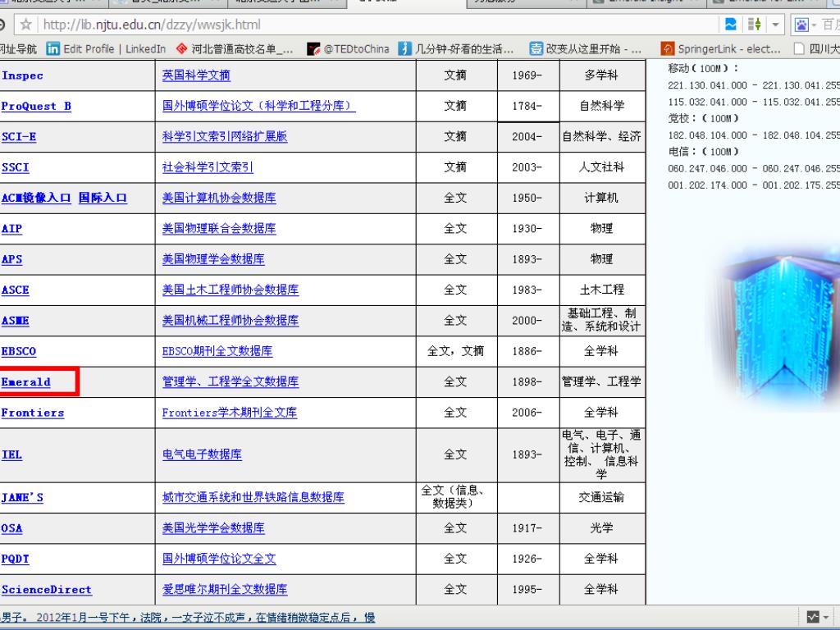Click the 全文，文摘 cell in EBSCO row
Screen dimensions: 840x630
(x=456, y=351)
